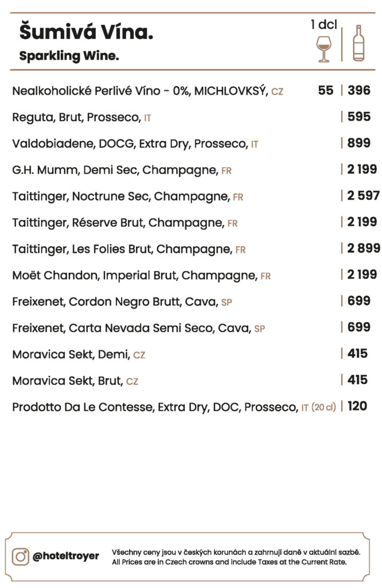Click the Instagram logo icon
Viewport: 382px width, 588px height.
pos(20,556)
